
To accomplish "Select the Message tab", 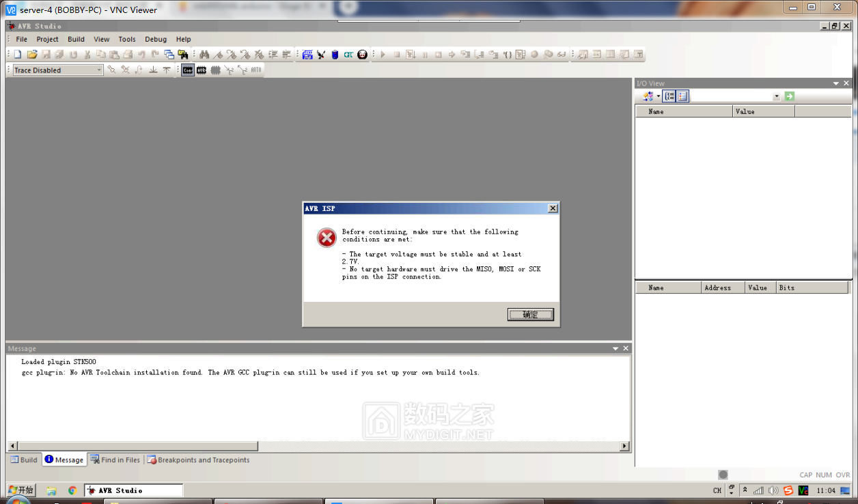I will pos(64,460).
